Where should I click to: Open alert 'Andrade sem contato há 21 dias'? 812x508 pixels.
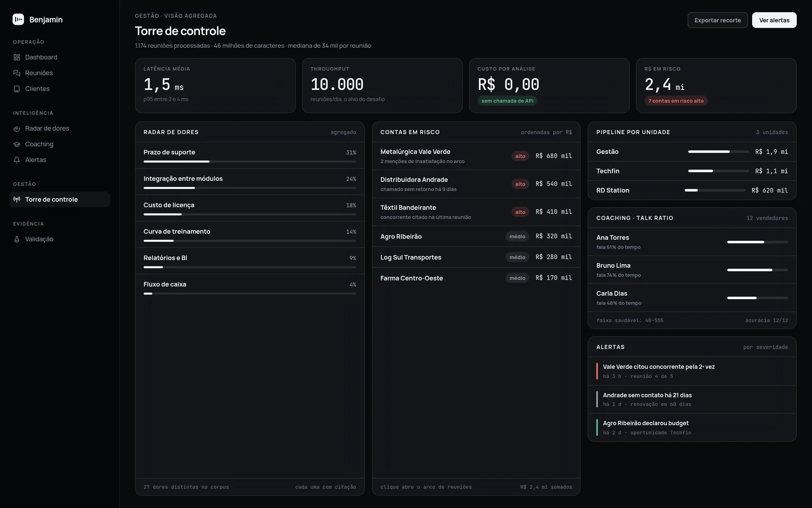(x=692, y=399)
